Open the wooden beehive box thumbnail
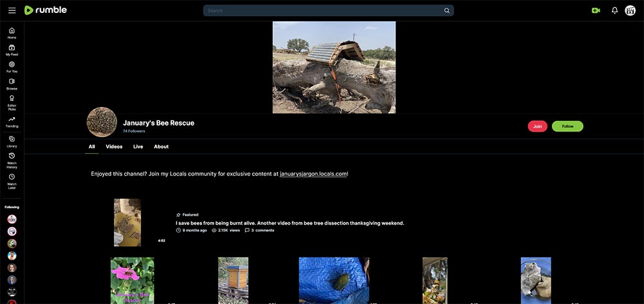This screenshot has width=644, height=304. (x=233, y=281)
